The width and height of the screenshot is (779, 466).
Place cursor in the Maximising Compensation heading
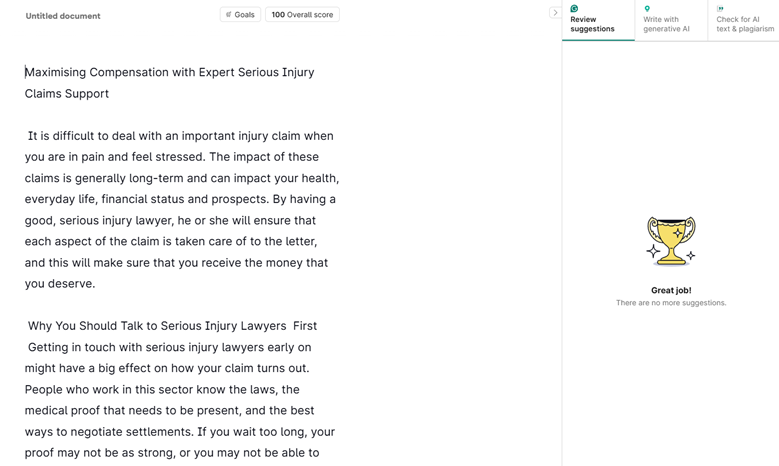[x=170, y=72]
